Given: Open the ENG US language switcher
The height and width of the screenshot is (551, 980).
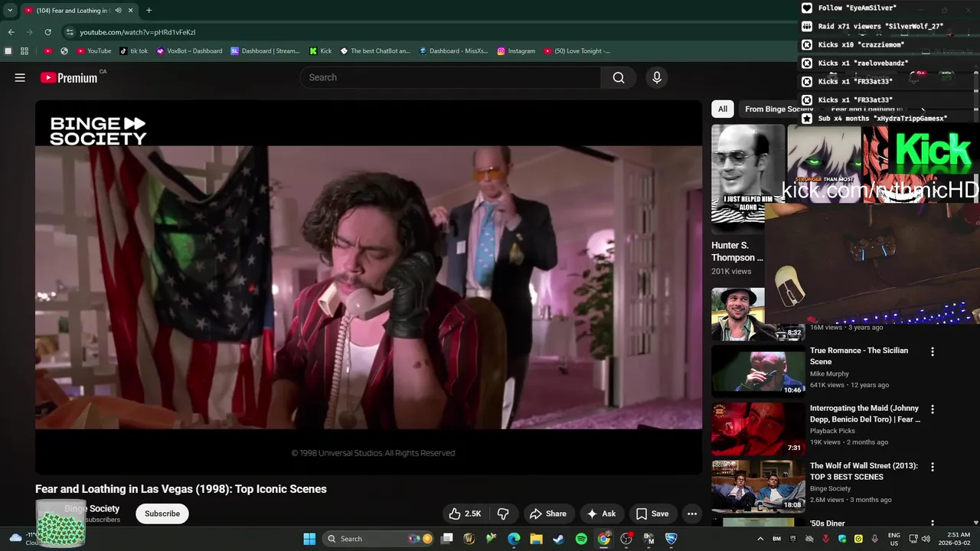Looking at the screenshot, I should [894, 539].
